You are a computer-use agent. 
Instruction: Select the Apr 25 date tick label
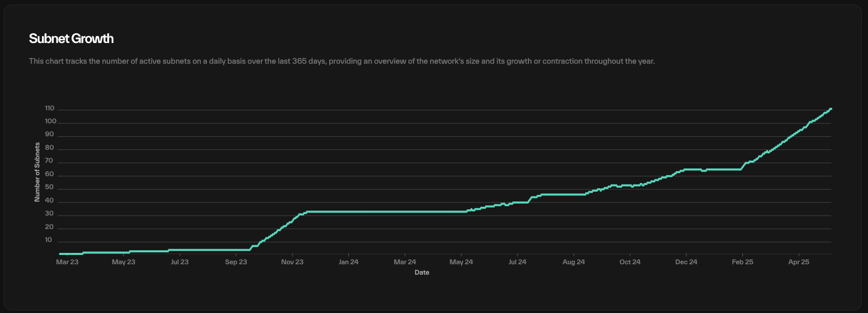(x=799, y=262)
